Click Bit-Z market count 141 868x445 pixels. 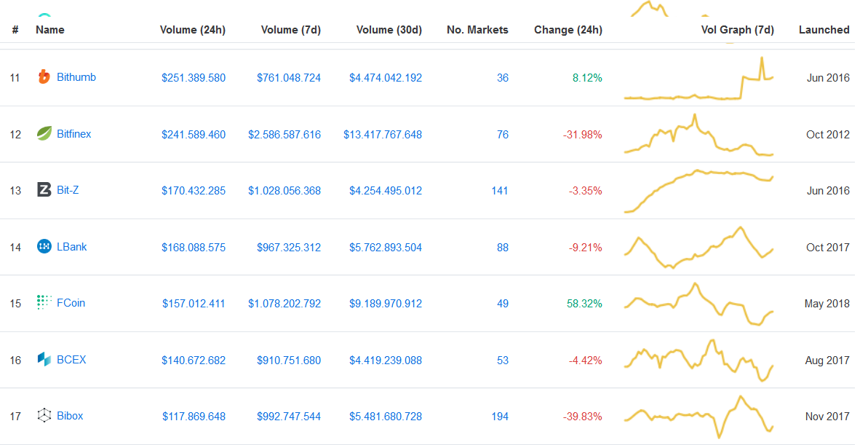coord(499,191)
